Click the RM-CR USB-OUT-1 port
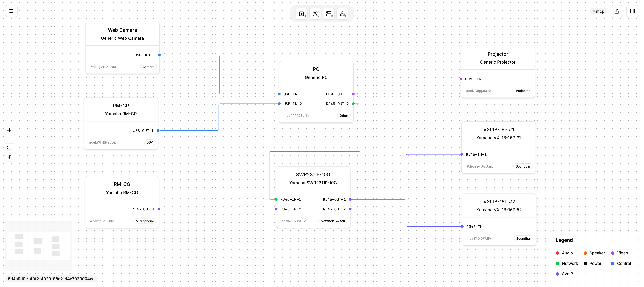Viewport: 644px width, 287px height. coord(158,130)
